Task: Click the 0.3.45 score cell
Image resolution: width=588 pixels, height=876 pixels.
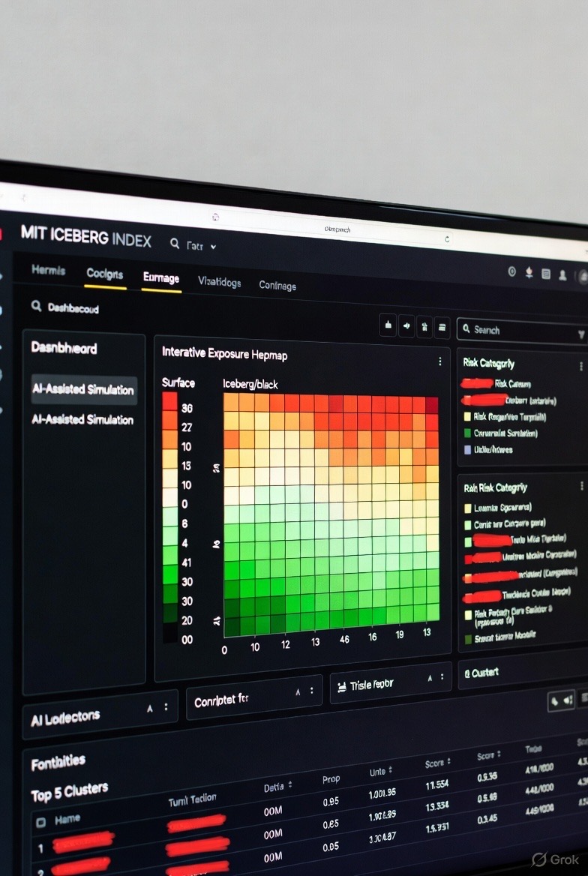Action: (487, 820)
